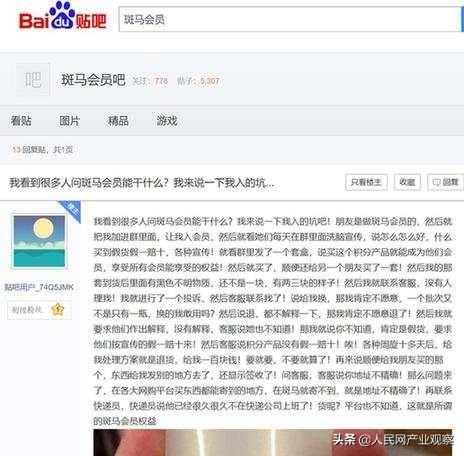The image size is (464, 456).
Task: Open the username 贴吧用户_74Q5JMK profile link
Action: coord(39,287)
